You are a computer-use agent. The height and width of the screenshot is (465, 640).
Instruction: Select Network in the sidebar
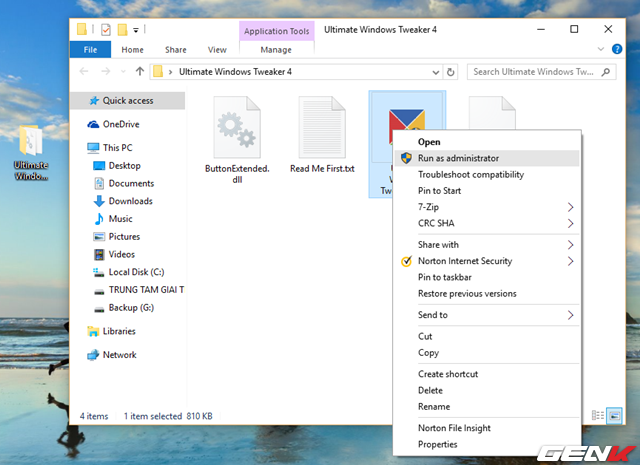[x=120, y=354]
